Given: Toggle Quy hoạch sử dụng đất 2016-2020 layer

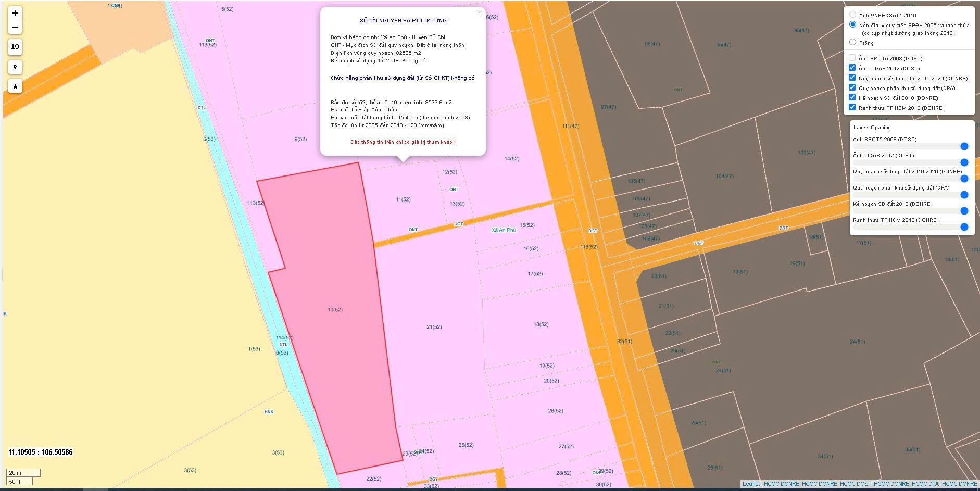Looking at the screenshot, I should pos(852,78).
